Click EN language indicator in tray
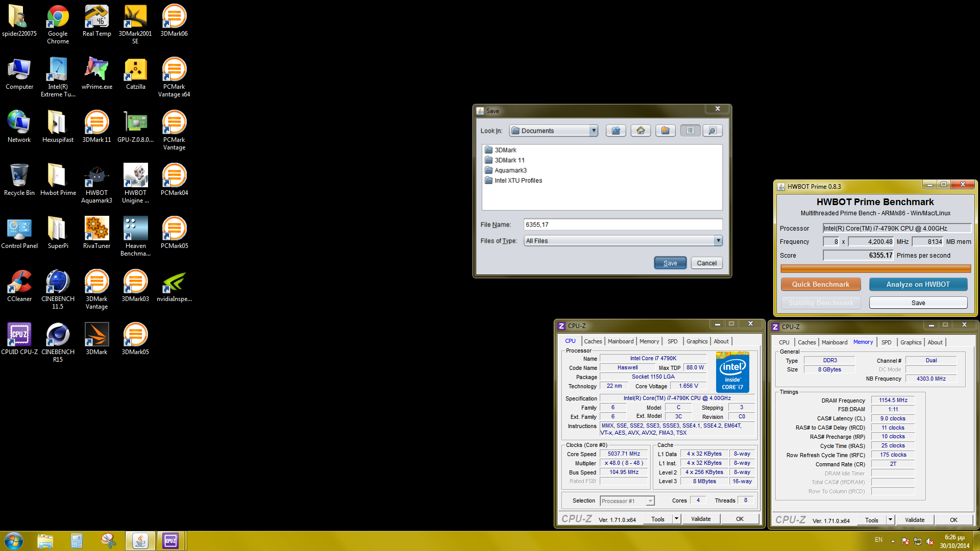 [x=878, y=540]
